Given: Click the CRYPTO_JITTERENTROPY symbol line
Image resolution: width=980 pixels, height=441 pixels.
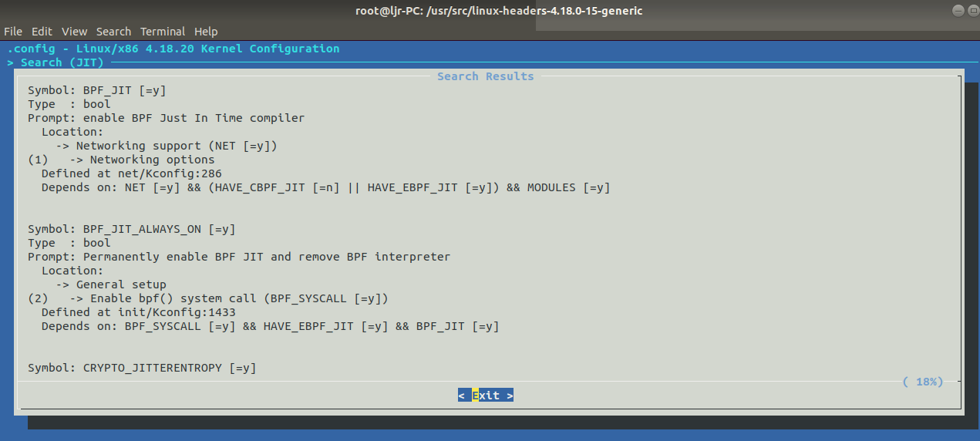Looking at the screenshot, I should 142,368.
